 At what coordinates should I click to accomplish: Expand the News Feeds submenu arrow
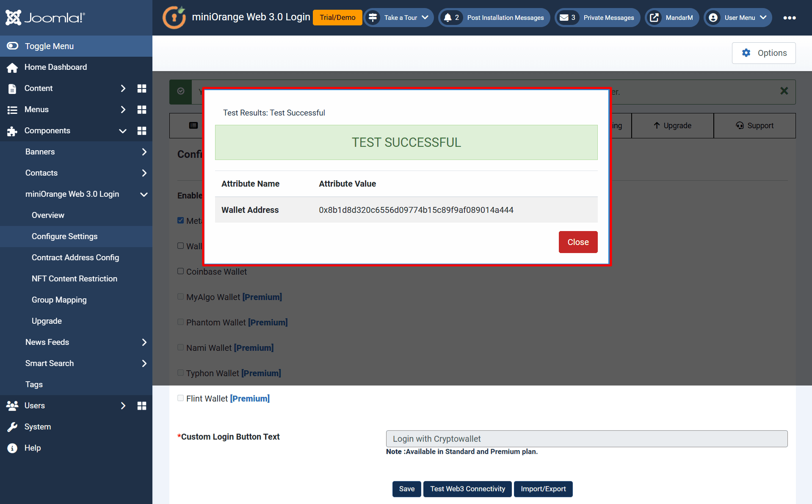[144, 342]
